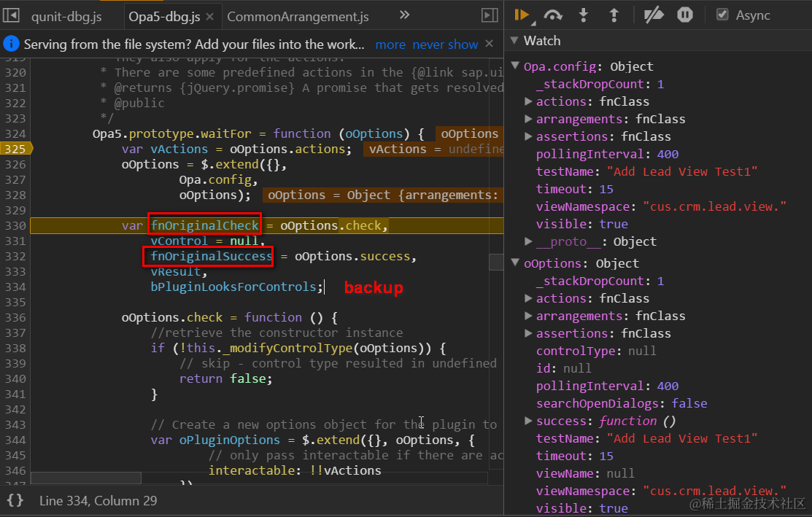Enable or disable Async checkbox
This screenshot has width=812, height=517.
[722, 15]
